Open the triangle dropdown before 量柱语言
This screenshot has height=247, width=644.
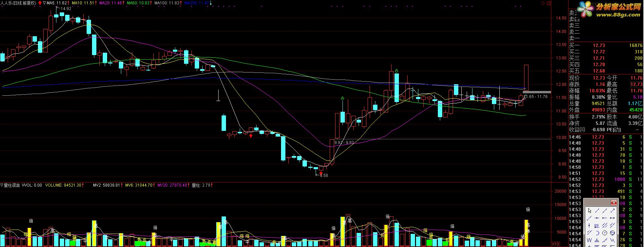2,185
